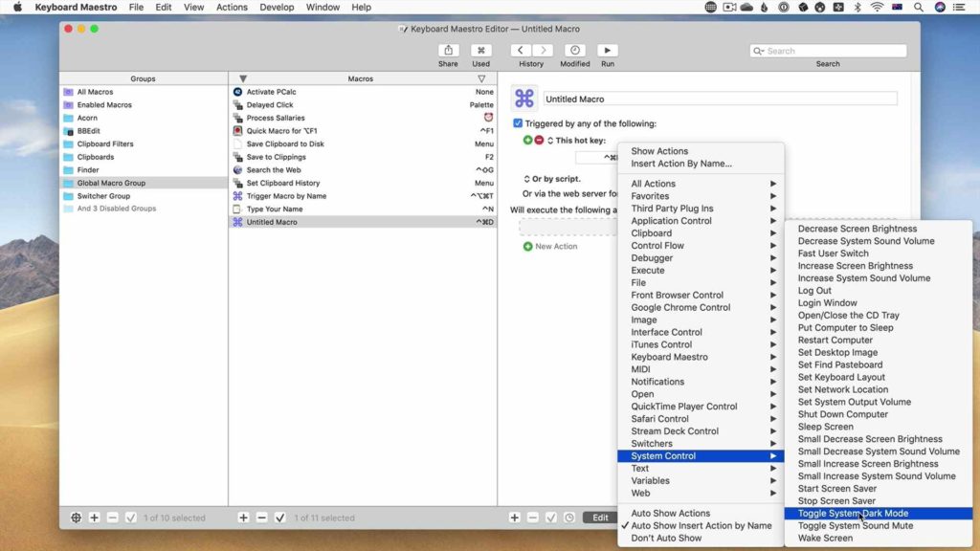Image resolution: width=980 pixels, height=551 pixels.
Task: Click the New Action green plus
Action: (527, 246)
